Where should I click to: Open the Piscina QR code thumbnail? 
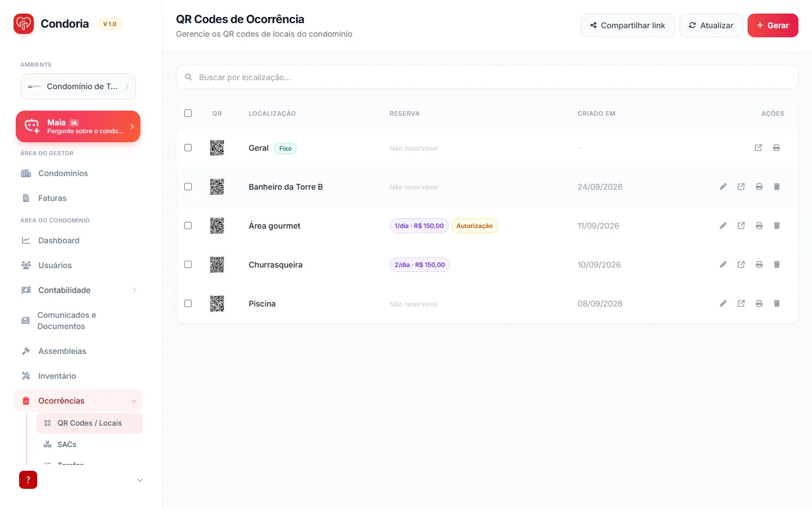tap(217, 304)
